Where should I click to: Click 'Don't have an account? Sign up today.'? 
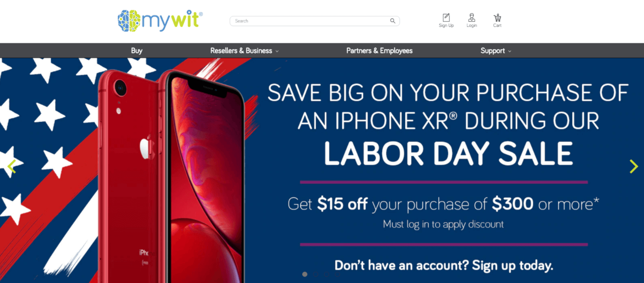tap(444, 265)
